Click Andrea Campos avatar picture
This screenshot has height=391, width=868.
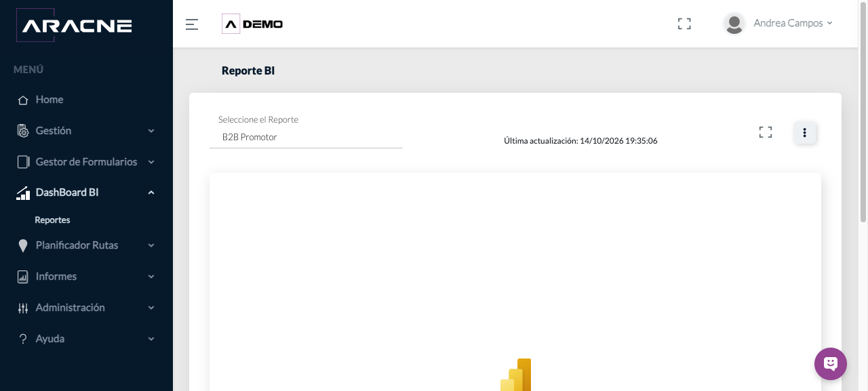click(734, 24)
